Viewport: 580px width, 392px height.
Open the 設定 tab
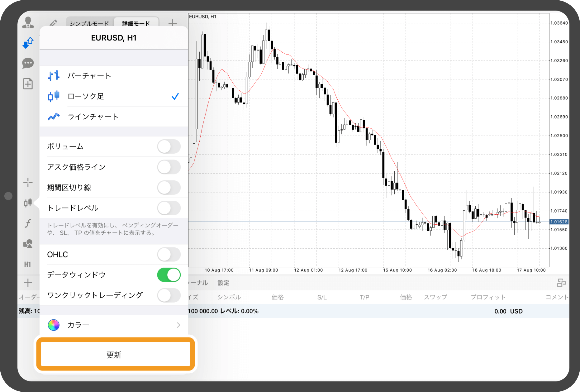click(x=223, y=283)
